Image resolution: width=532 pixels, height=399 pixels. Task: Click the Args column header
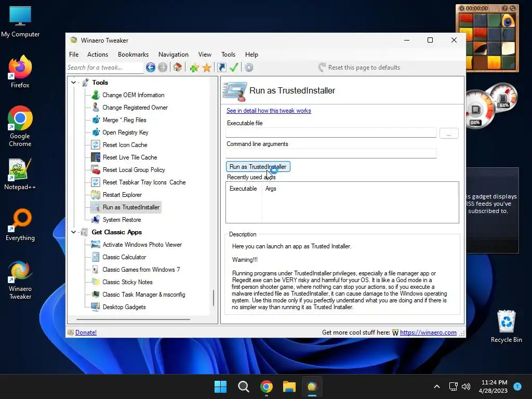click(x=271, y=189)
